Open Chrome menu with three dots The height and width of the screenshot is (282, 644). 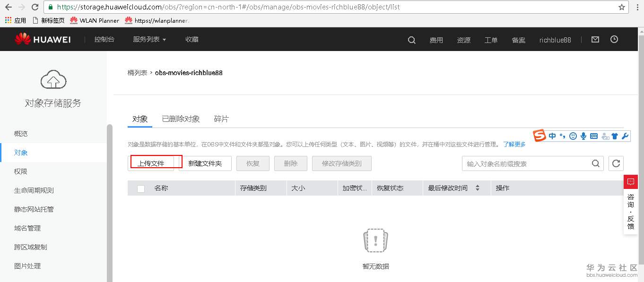tap(637, 7)
